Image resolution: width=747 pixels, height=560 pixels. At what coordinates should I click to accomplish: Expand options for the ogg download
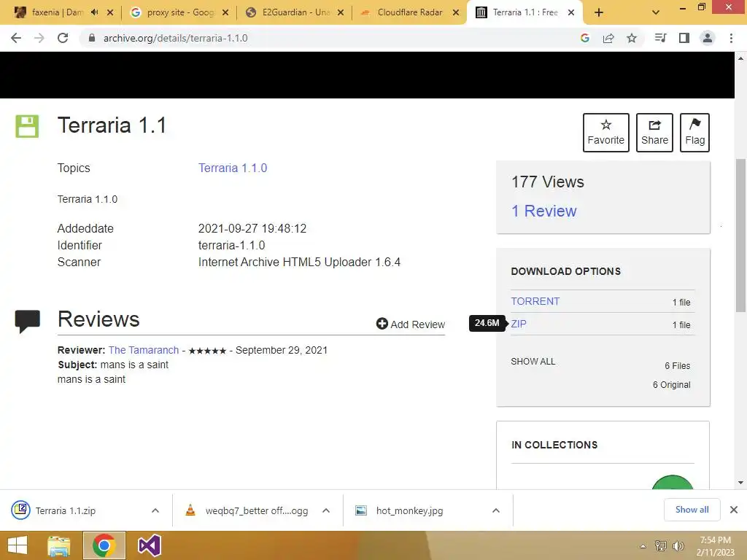(x=326, y=510)
